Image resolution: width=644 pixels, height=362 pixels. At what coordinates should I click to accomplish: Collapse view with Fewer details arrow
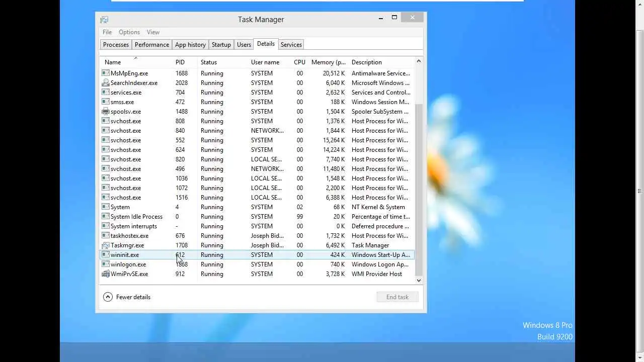108,297
